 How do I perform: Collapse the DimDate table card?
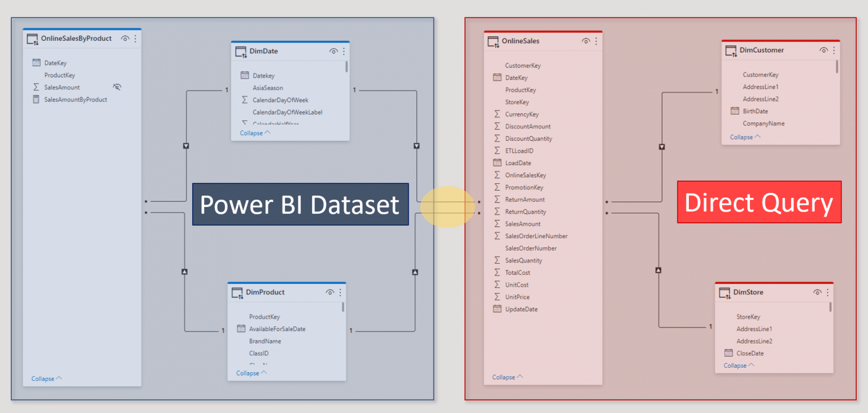click(255, 133)
